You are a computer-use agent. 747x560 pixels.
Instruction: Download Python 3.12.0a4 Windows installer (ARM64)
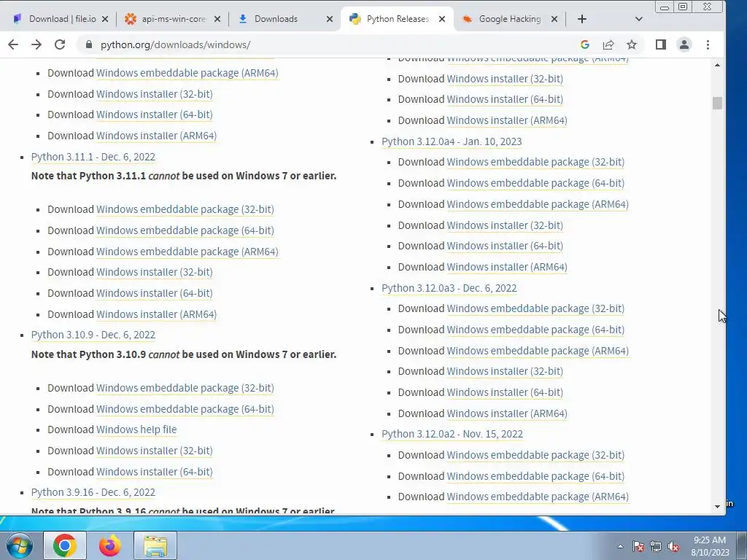click(507, 267)
